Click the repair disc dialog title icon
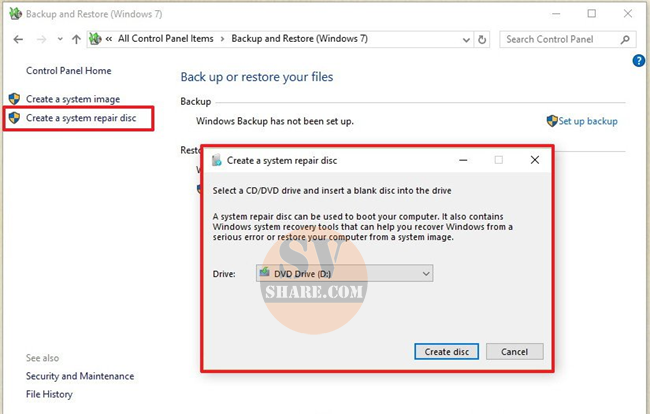This screenshot has width=650, height=414. point(216,160)
